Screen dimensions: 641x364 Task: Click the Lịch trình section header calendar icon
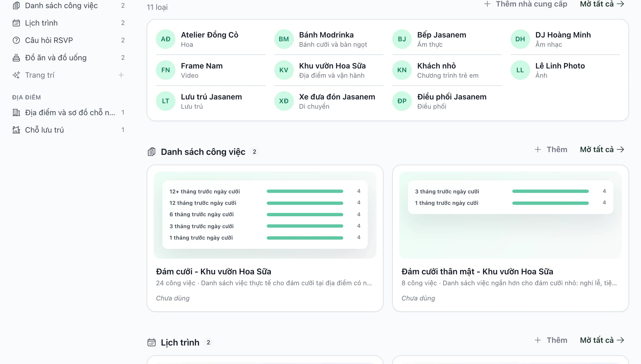152,342
